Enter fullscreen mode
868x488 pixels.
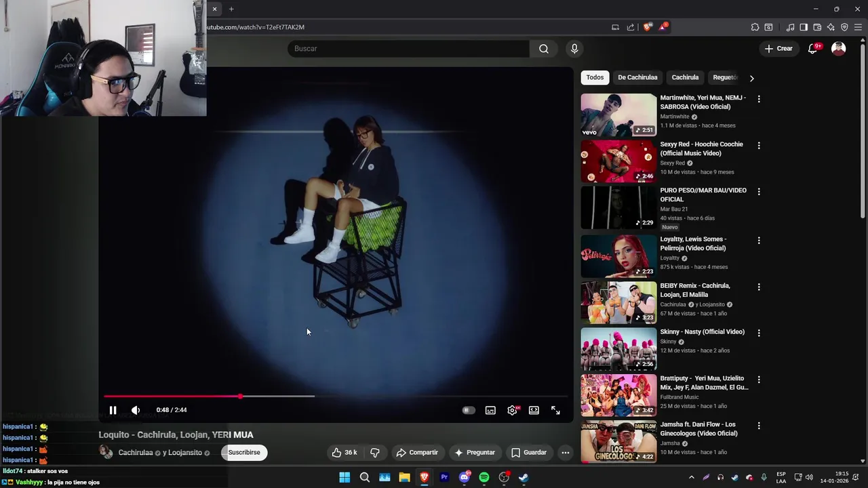pyautogui.click(x=555, y=410)
